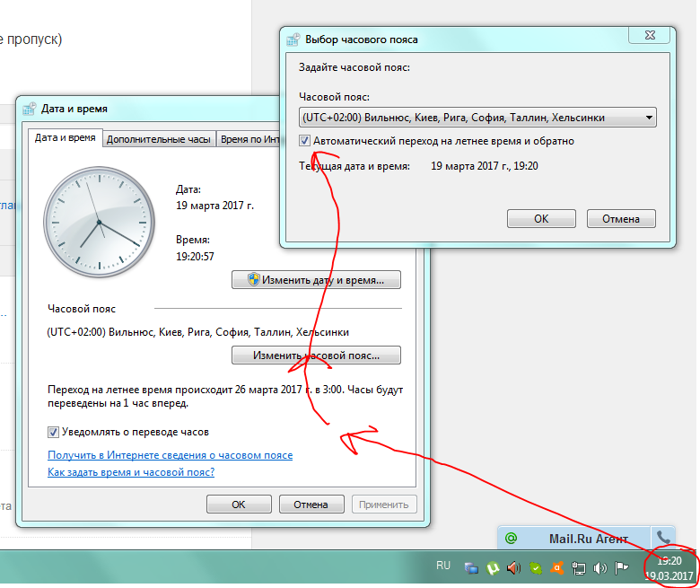
Task: Open the Avast antivirus tray icon
Action: coord(556,567)
